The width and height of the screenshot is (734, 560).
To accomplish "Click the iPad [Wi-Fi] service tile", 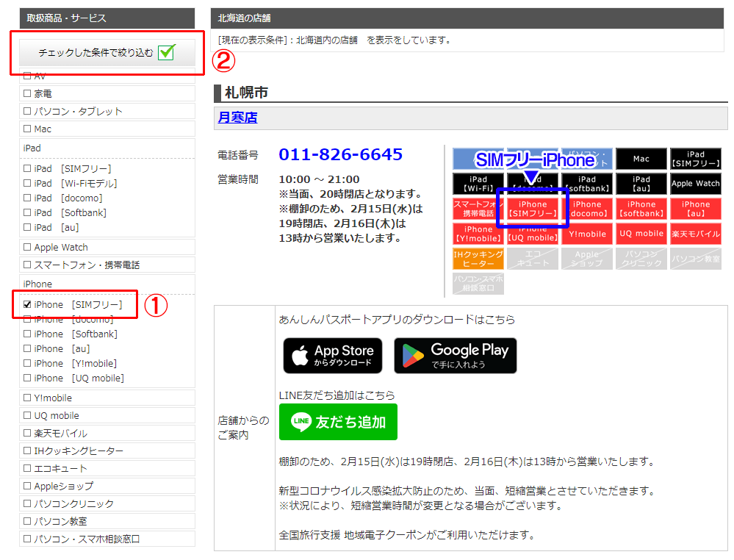I will coord(478,184).
